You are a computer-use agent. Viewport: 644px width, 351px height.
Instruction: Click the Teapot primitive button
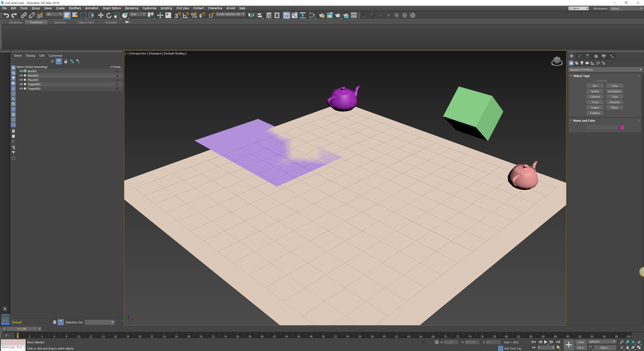[x=595, y=108]
